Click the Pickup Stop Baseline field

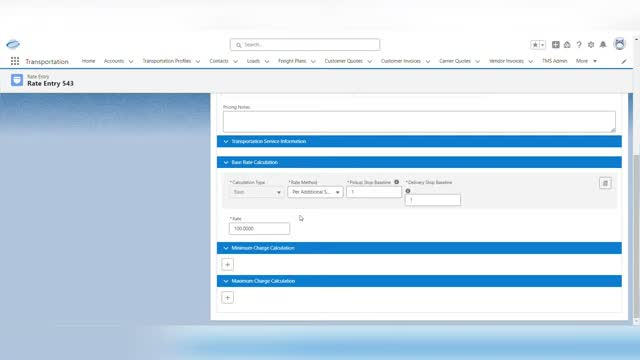tap(374, 192)
